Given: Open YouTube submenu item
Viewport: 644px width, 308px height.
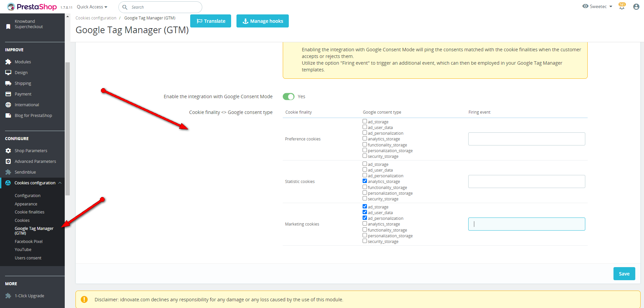Looking at the screenshot, I should pyautogui.click(x=23, y=249).
